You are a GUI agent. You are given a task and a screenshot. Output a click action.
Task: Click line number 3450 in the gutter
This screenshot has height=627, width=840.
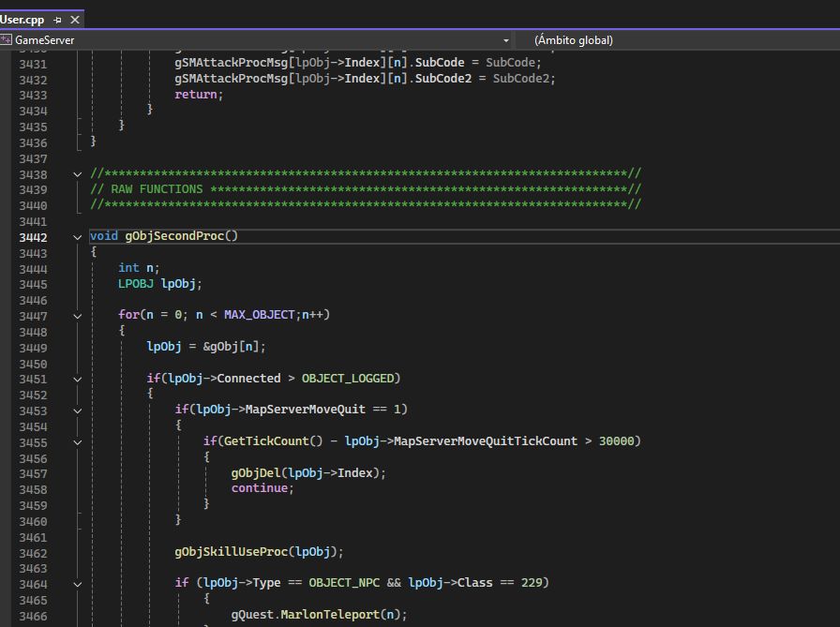point(33,364)
